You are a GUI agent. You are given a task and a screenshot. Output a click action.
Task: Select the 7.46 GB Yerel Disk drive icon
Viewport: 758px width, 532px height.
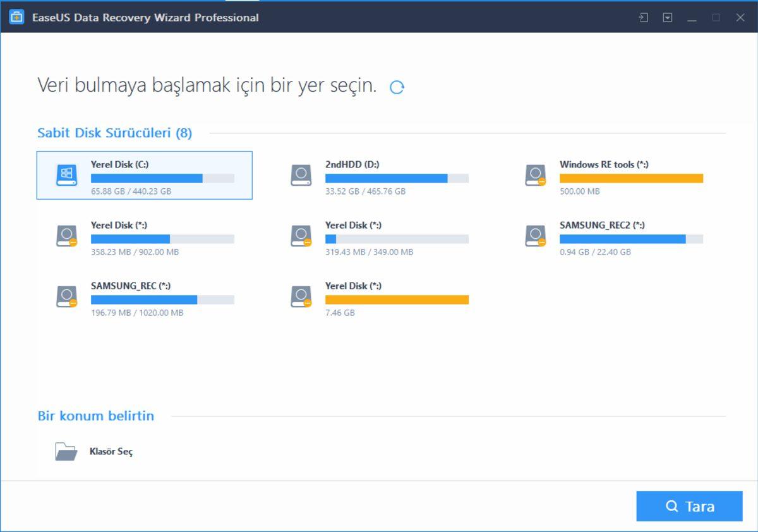299,296
